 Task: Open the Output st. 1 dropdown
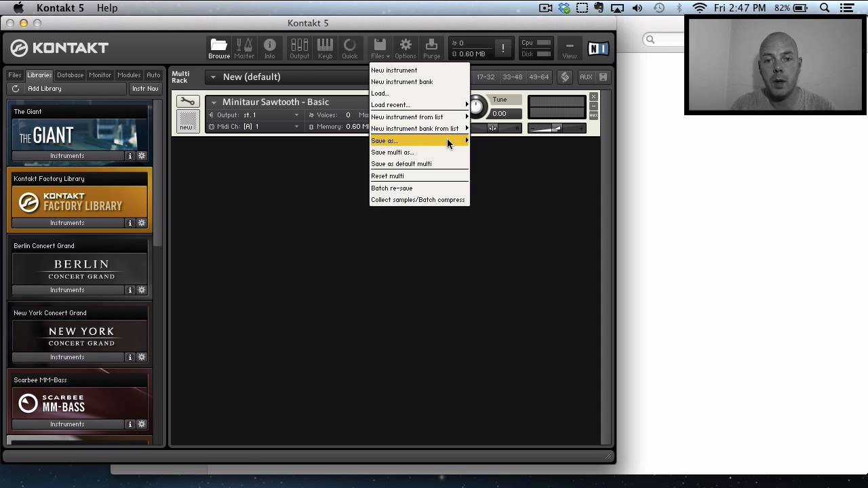tap(254, 115)
